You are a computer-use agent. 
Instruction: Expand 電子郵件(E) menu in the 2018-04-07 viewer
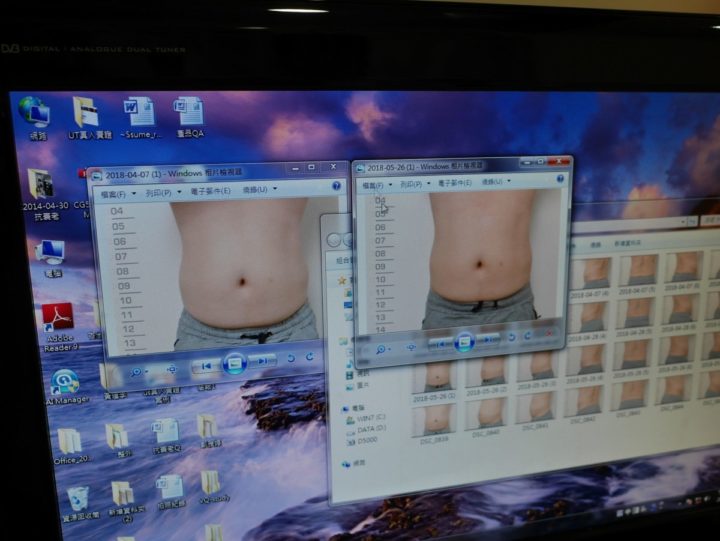click(x=208, y=191)
